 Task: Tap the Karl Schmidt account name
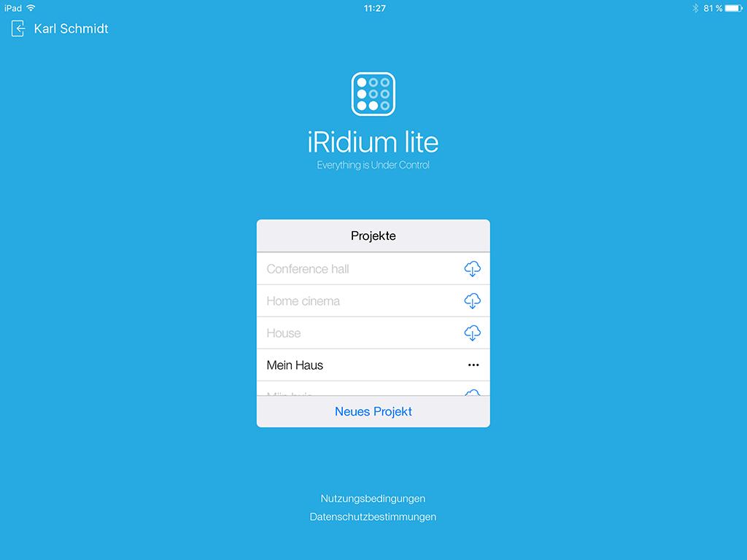tap(71, 28)
